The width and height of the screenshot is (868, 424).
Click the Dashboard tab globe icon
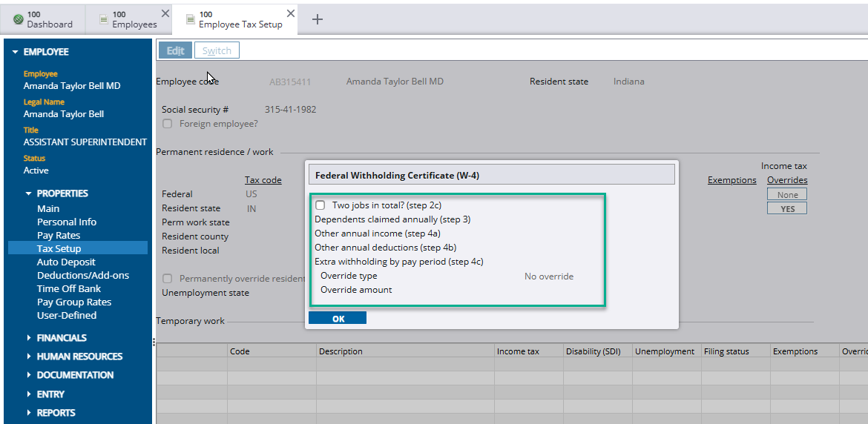pyautogui.click(x=19, y=19)
